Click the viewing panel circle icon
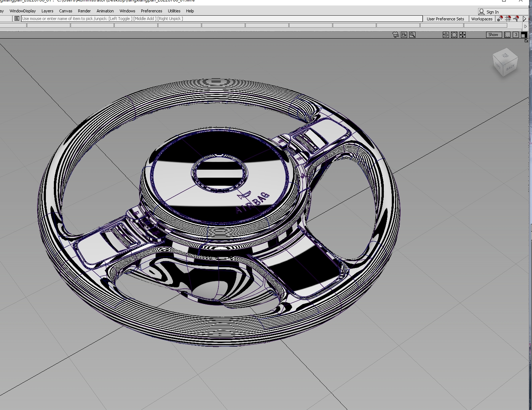 (454, 35)
